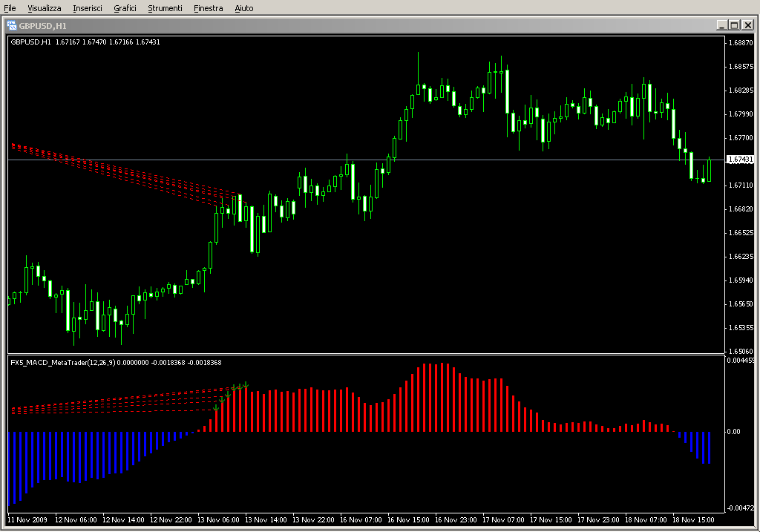Click the 1.65940 price scale label
This screenshot has width=760, height=532.
741,280
